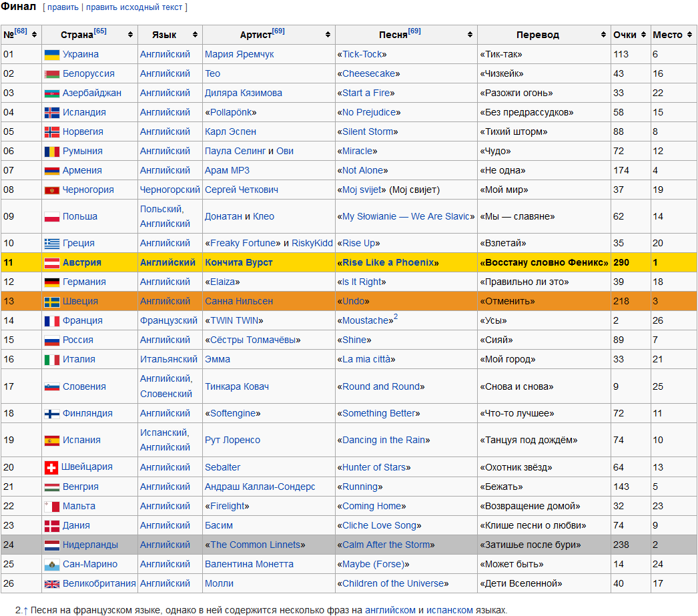Click the Norway flag icon
The image size is (698, 616).
pos(52,132)
